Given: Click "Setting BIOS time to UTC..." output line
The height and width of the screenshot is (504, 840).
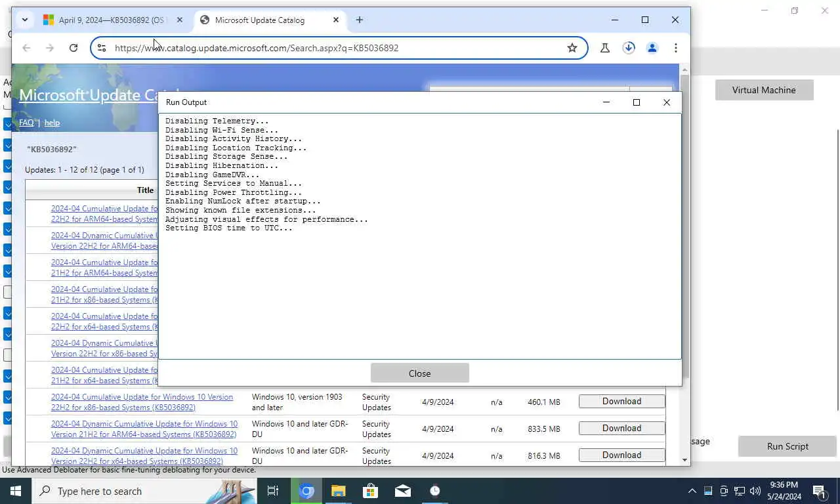Looking at the screenshot, I should pos(229,228).
